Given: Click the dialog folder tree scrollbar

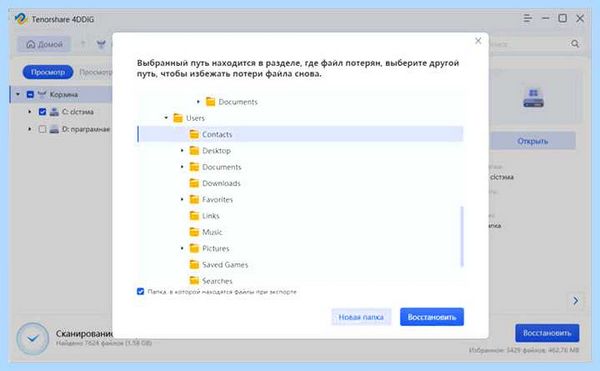Looking at the screenshot, I should point(462,236).
